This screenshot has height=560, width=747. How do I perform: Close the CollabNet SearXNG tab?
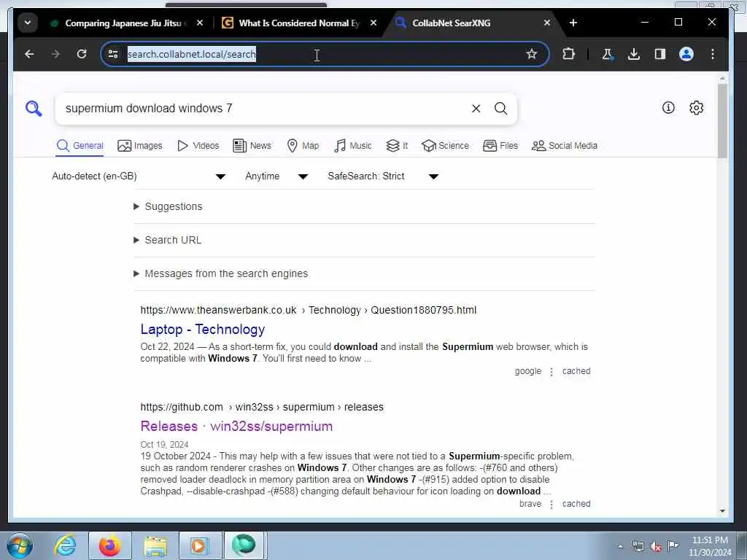pos(547,23)
